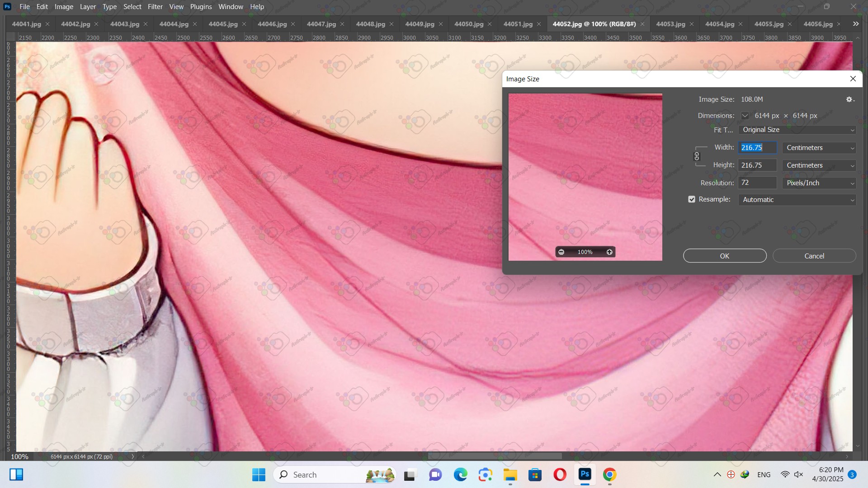The width and height of the screenshot is (868, 488).
Task: Expand the status bar info arrow
Action: coord(132,456)
